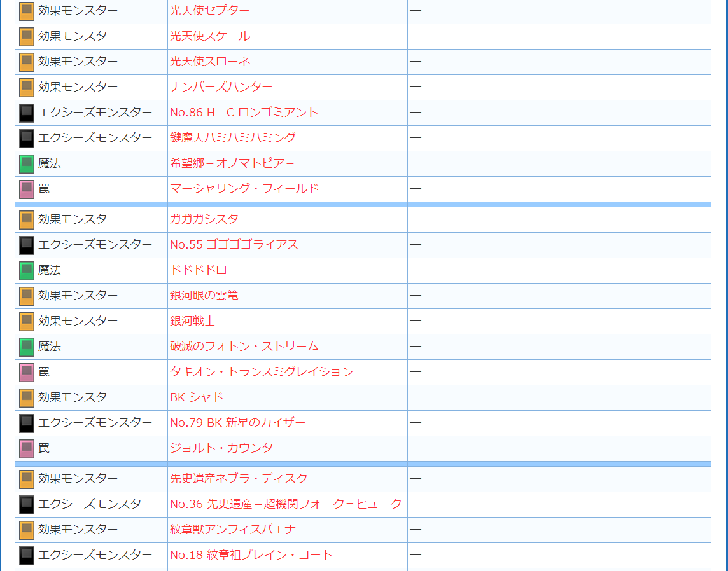The width and height of the screenshot is (728, 571).
Task: Open タキオン・トランスミグレイション card link
Action: [262, 371]
